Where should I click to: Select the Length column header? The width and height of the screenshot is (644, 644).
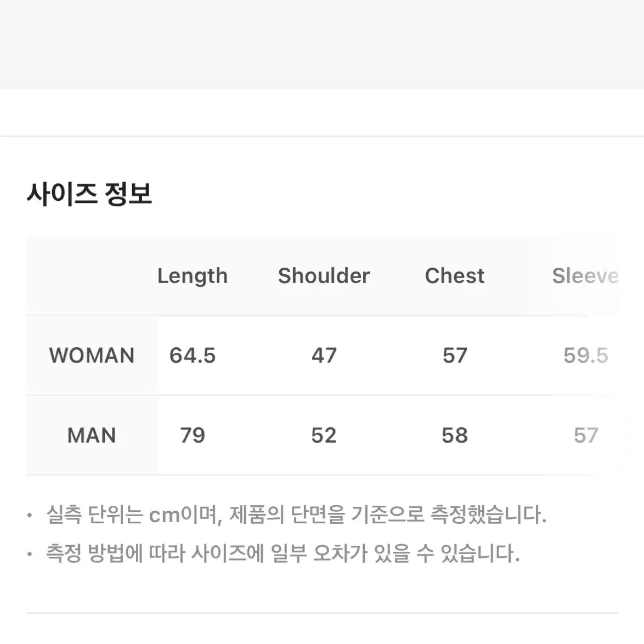tap(192, 275)
